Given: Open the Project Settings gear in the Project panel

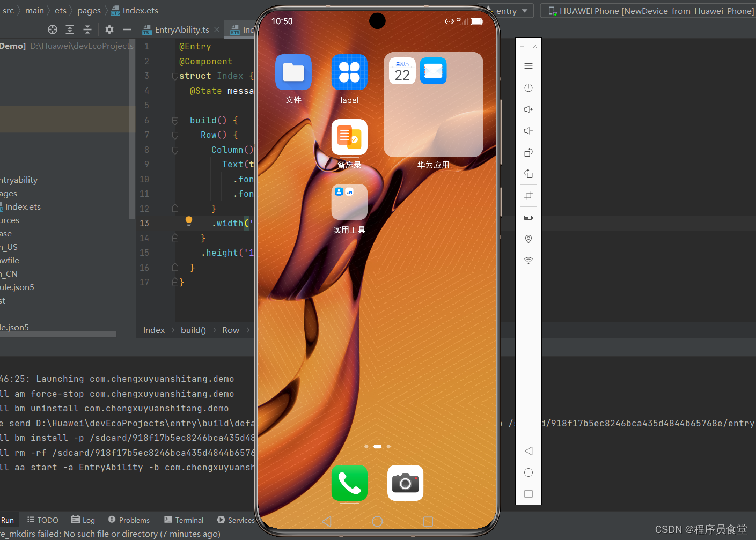Looking at the screenshot, I should (x=109, y=29).
